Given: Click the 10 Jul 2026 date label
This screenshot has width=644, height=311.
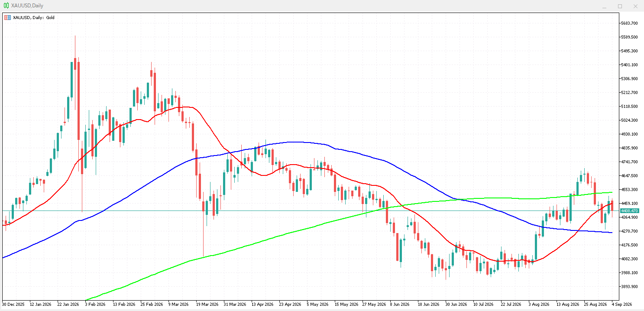Looking at the screenshot, I should point(484,305).
